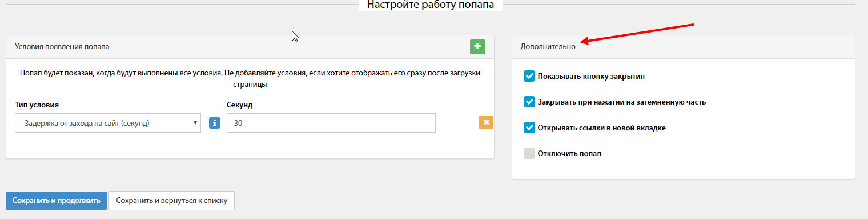
Task: Click the 'Сохранить и вернуться к списку' button
Action: tap(171, 201)
